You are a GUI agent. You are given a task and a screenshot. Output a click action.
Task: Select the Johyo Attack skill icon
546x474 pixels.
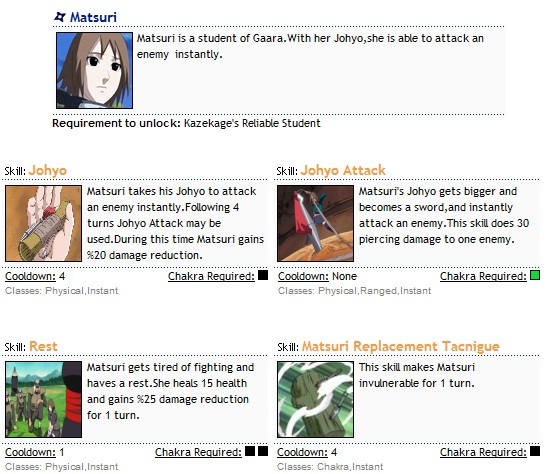315,223
